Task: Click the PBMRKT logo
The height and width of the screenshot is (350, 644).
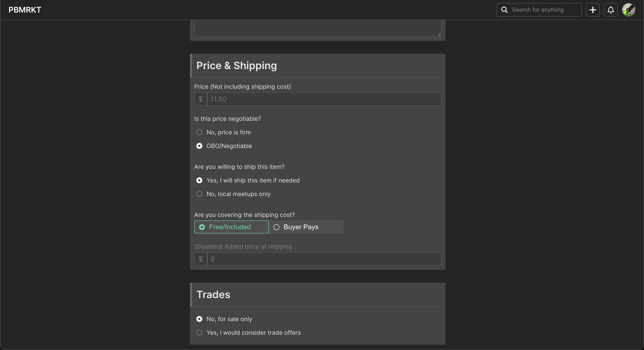Action: point(25,10)
